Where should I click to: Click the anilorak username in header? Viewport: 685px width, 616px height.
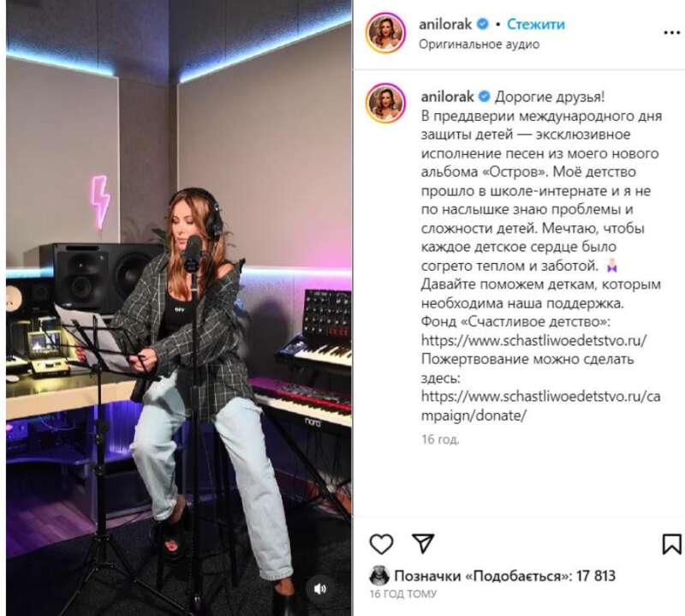445,25
